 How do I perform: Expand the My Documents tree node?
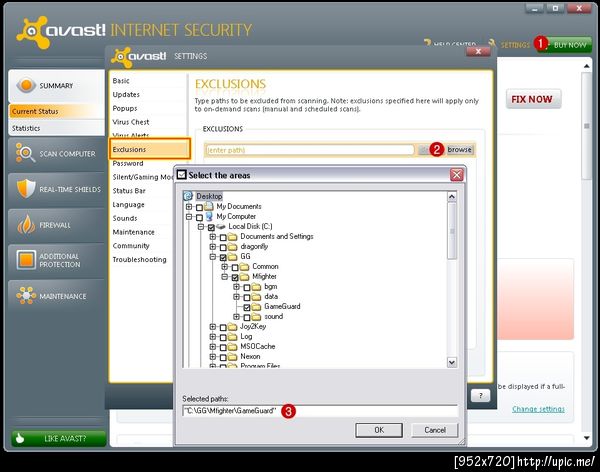pos(189,207)
